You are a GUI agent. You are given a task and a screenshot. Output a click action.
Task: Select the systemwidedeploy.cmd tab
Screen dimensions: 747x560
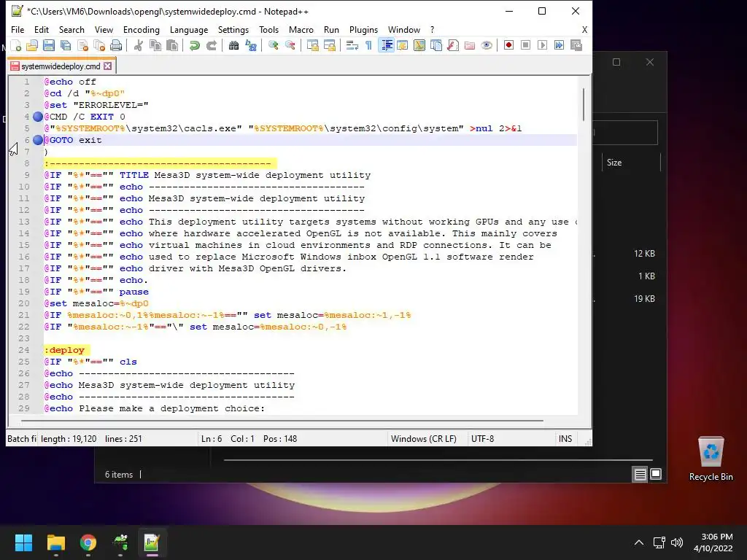coord(61,66)
